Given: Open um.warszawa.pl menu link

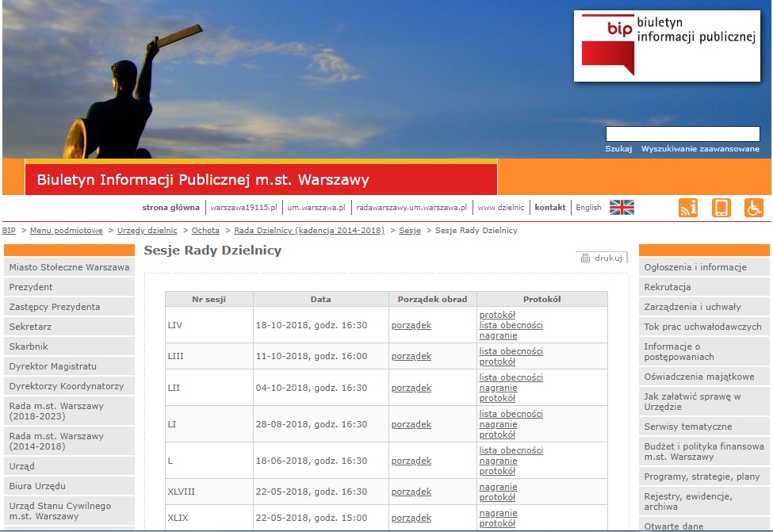Looking at the screenshot, I should [x=316, y=208].
